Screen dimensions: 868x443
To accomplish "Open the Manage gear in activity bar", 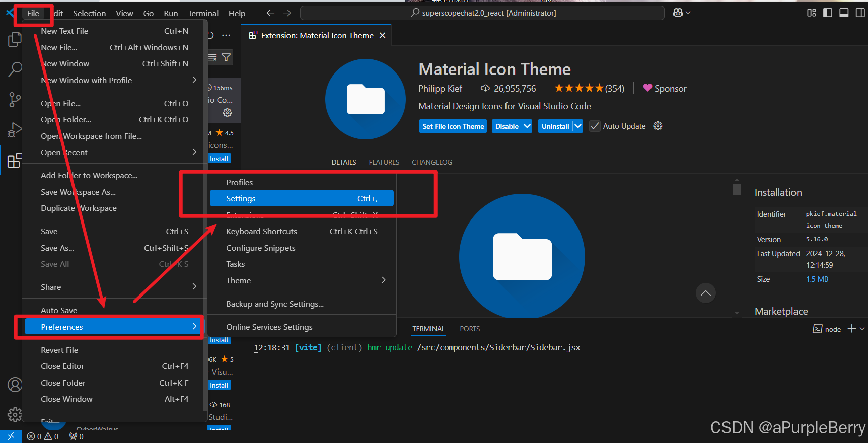I will click(x=15, y=415).
